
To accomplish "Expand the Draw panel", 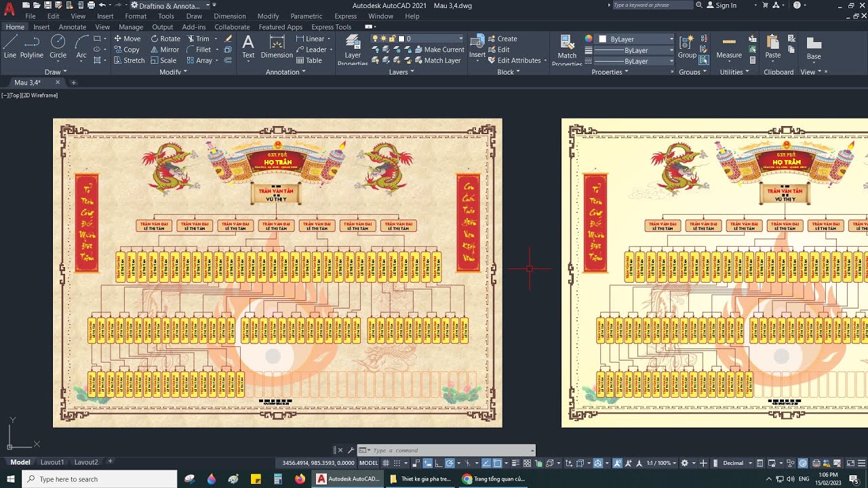I will (56, 72).
